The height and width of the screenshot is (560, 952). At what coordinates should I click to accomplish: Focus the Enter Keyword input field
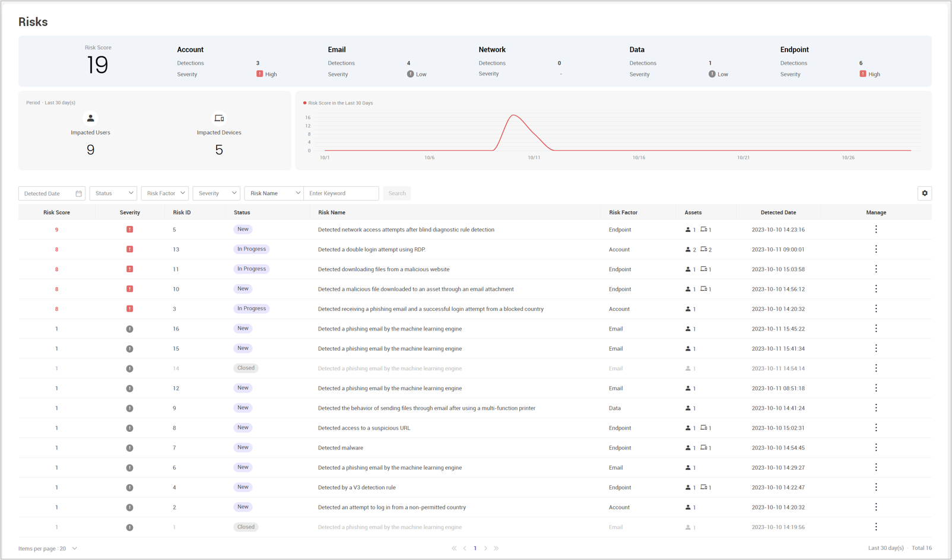click(x=341, y=193)
